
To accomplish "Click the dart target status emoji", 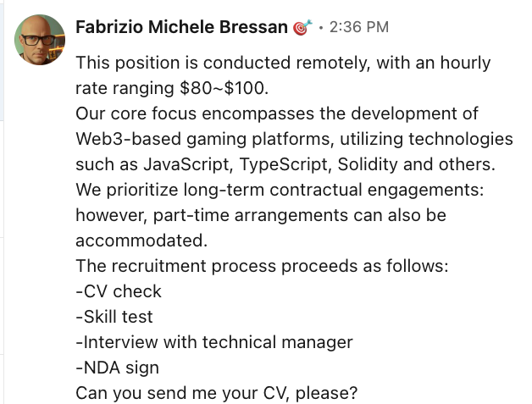I will [x=302, y=28].
